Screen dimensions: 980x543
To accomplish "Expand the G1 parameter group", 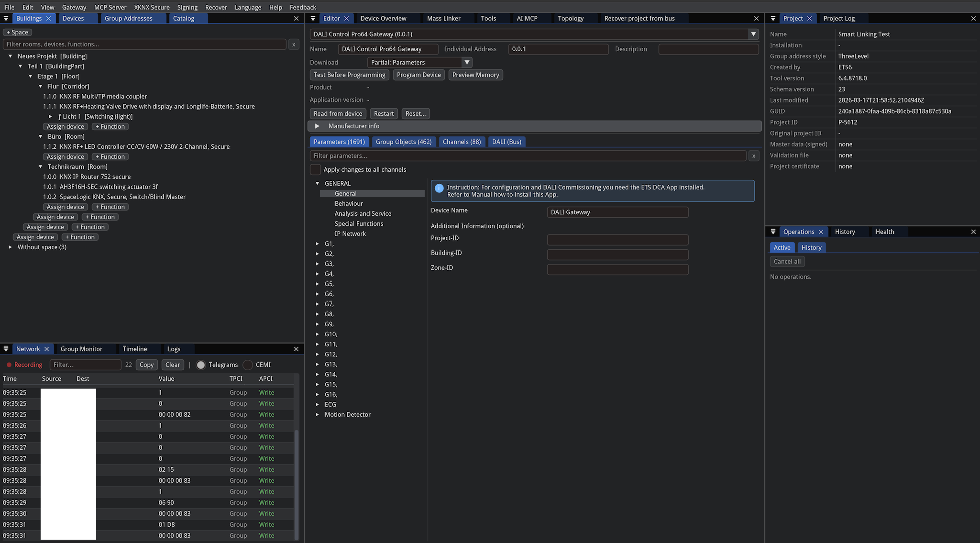I will [317, 244].
